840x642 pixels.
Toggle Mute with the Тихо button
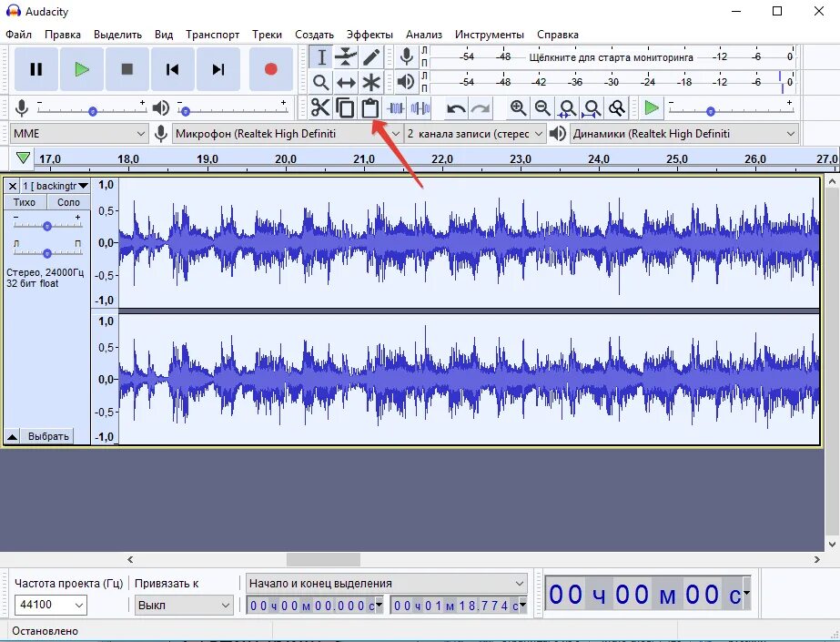[x=24, y=202]
